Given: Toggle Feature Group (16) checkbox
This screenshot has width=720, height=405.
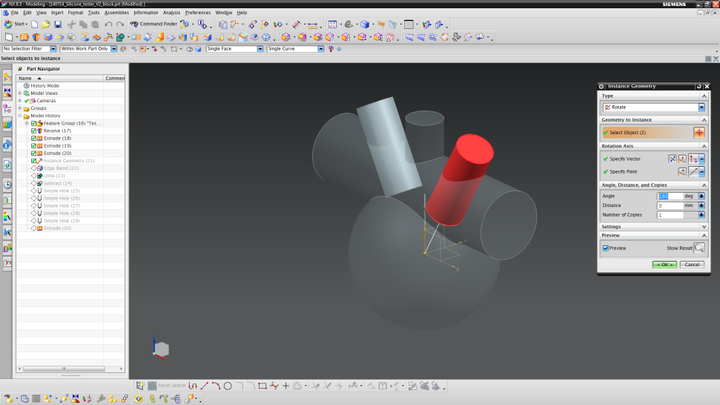Looking at the screenshot, I should [34, 124].
